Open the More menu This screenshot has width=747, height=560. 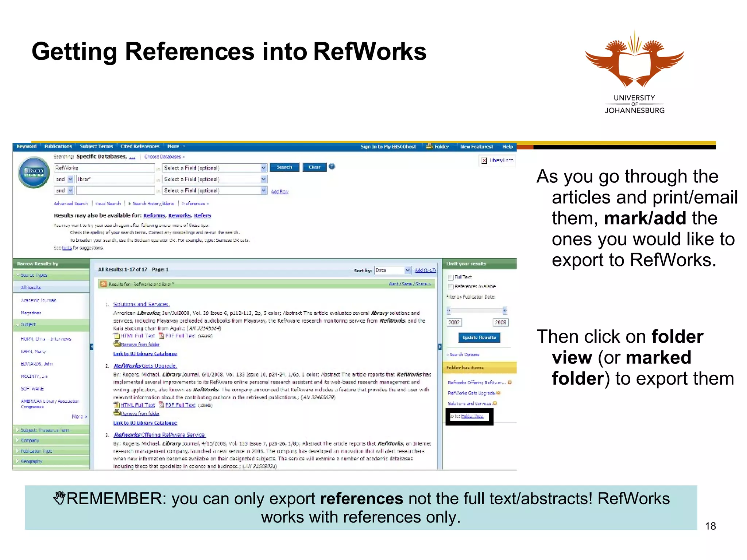pos(176,146)
